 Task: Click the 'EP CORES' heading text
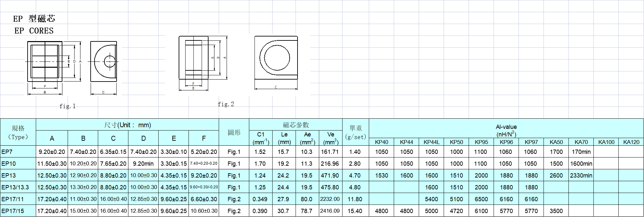[34, 31]
